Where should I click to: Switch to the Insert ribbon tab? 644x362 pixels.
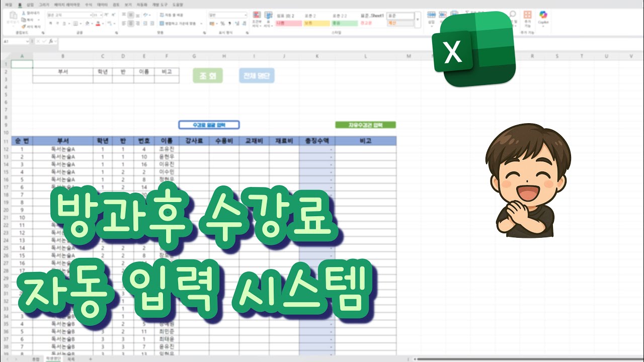[30, 5]
